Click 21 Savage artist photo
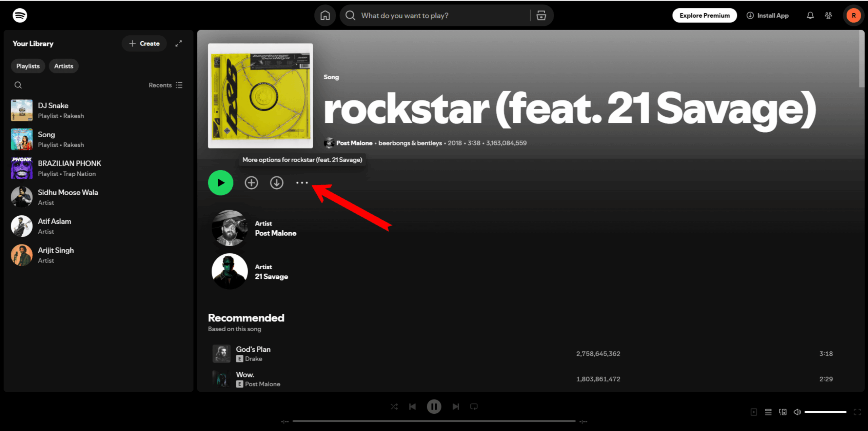868x431 pixels. click(230, 271)
